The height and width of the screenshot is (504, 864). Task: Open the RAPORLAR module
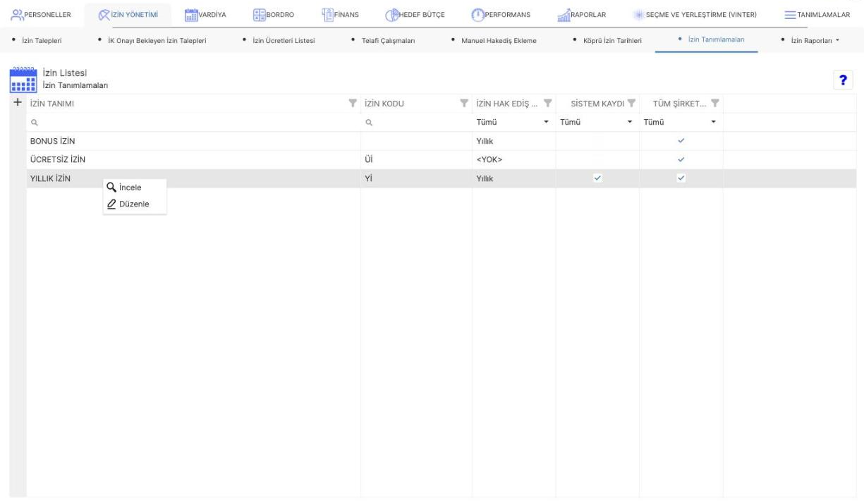click(582, 16)
